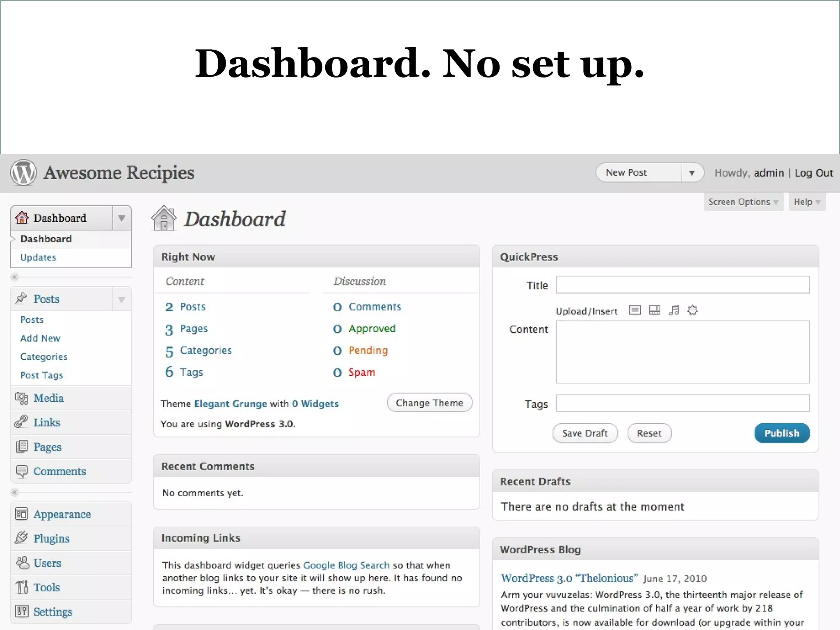This screenshot has height=630, width=840.
Task: Click Add an Image icon in QuickPress
Action: click(x=635, y=310)
